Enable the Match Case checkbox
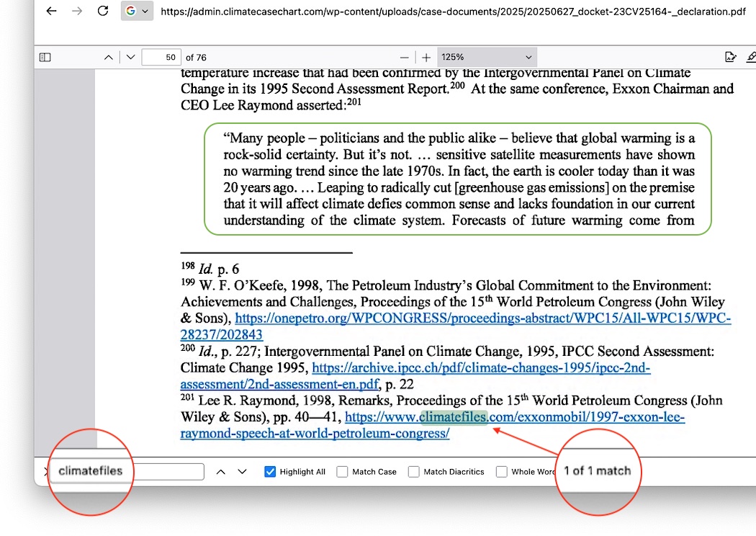 click(342, 472)
